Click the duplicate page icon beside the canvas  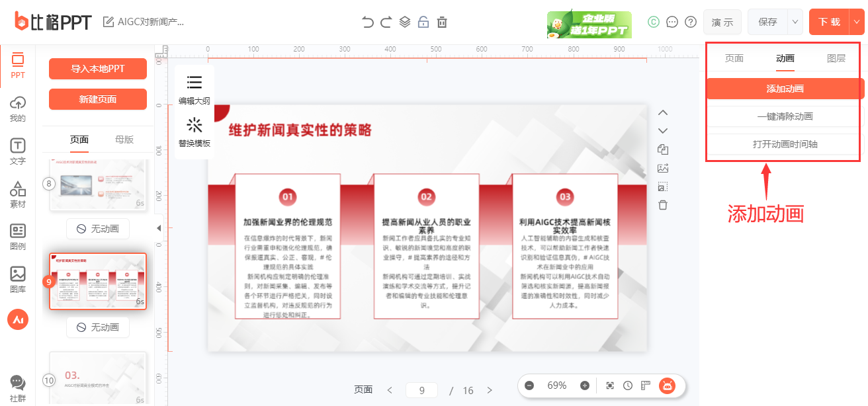663,149
